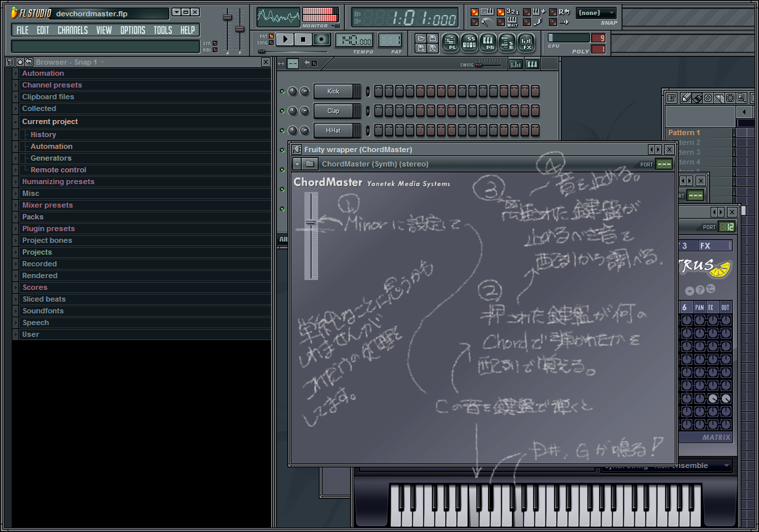
Task: Open the OPTIONS menu
Action: (x=133, y=30)
